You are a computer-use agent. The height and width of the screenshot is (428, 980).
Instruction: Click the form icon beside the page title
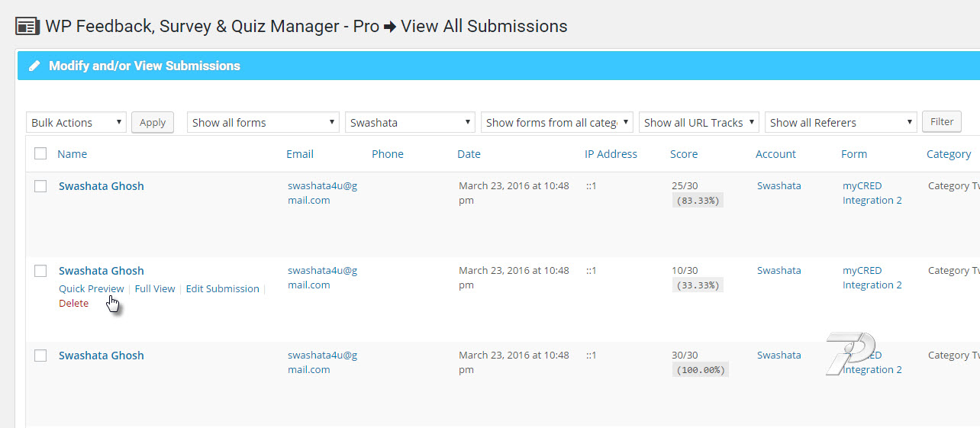pyautogui.click(x=27, y=27)
